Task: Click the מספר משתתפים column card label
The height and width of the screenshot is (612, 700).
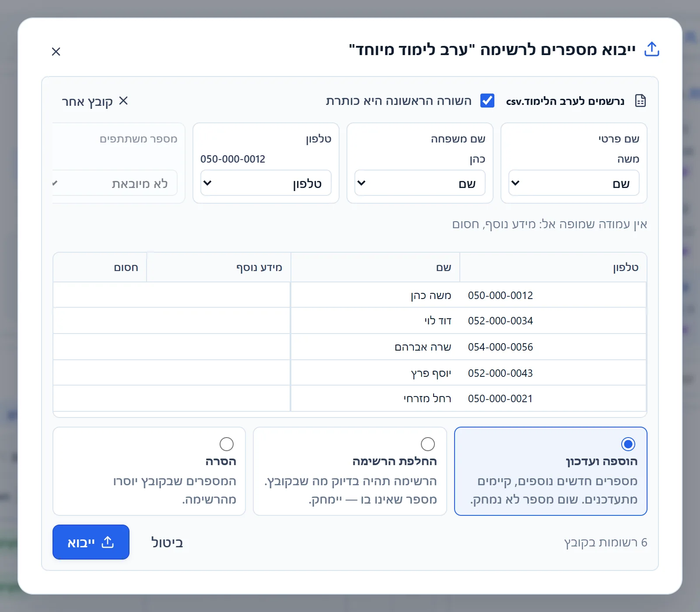Action: tap(139, 139)
